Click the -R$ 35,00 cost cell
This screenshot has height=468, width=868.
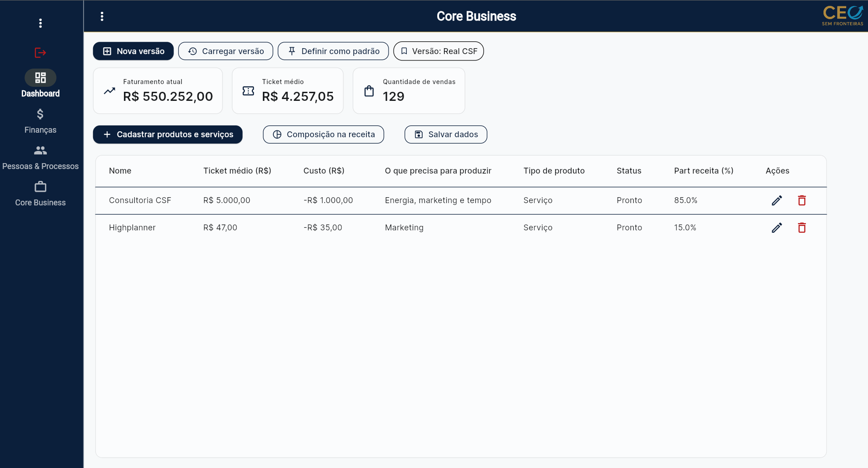pos(323,228)
